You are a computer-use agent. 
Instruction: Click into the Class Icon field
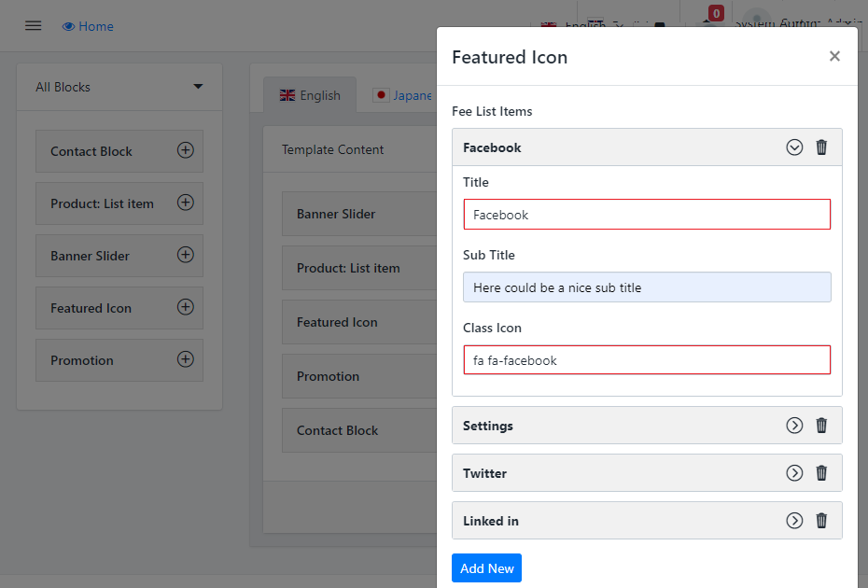pyautogui.click(x=646, y=360)
